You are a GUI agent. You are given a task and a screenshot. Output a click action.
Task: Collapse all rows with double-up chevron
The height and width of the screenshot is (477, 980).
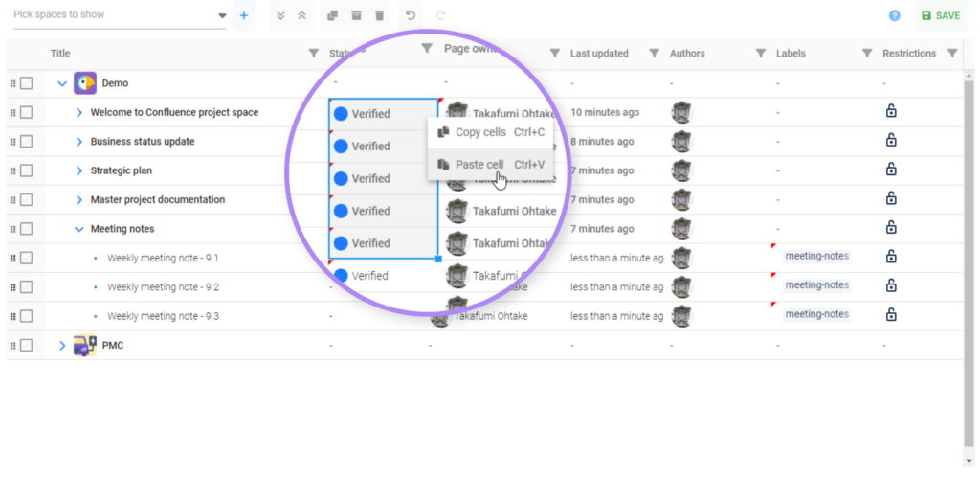tap(301, 15)
